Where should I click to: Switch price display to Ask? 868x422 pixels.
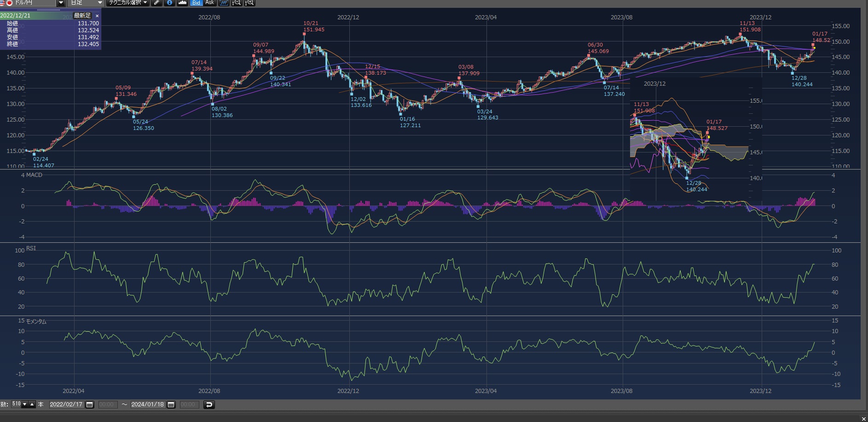(210, 3)
